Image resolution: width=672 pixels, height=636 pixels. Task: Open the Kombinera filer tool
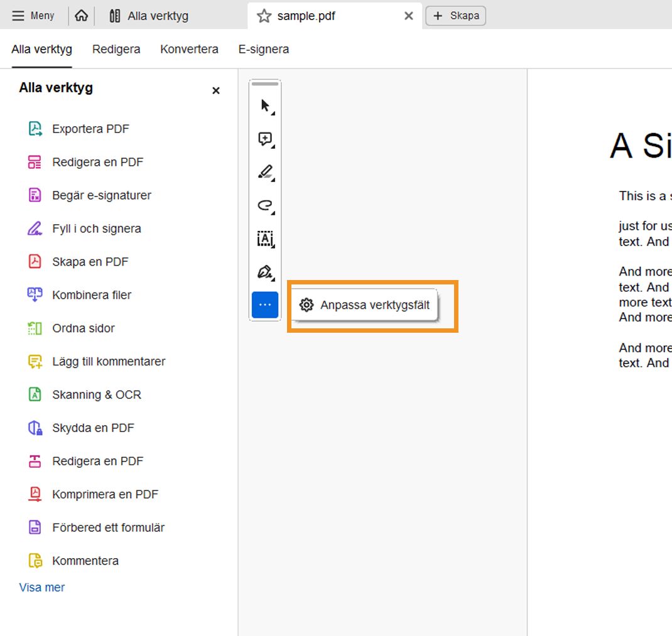point(92,295)
